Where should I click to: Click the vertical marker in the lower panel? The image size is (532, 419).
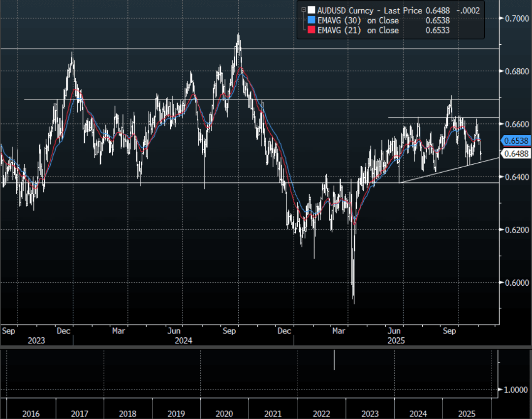point(334,359)
